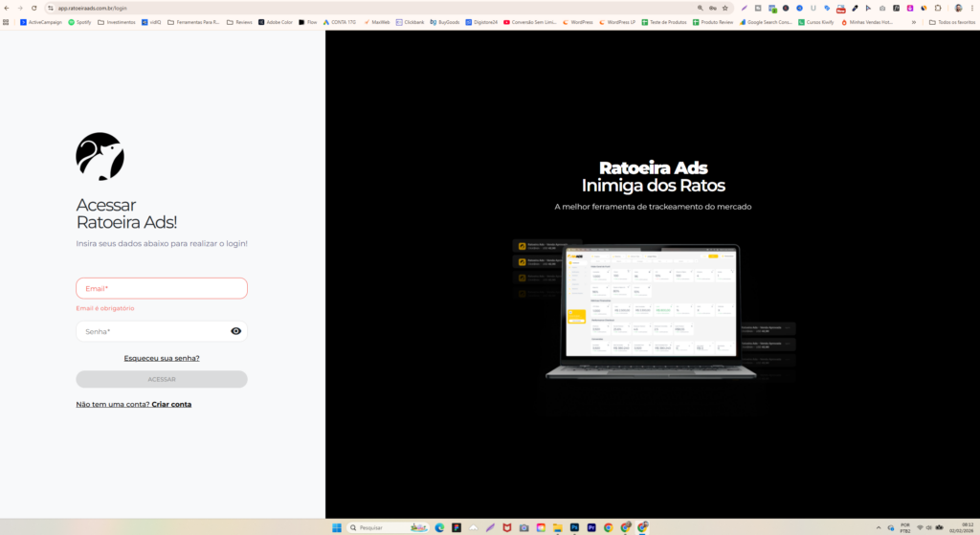This screenshot has width=980, height=535.
Task: Open the Wi-Fi network tray icon
Action: [920, 527]
